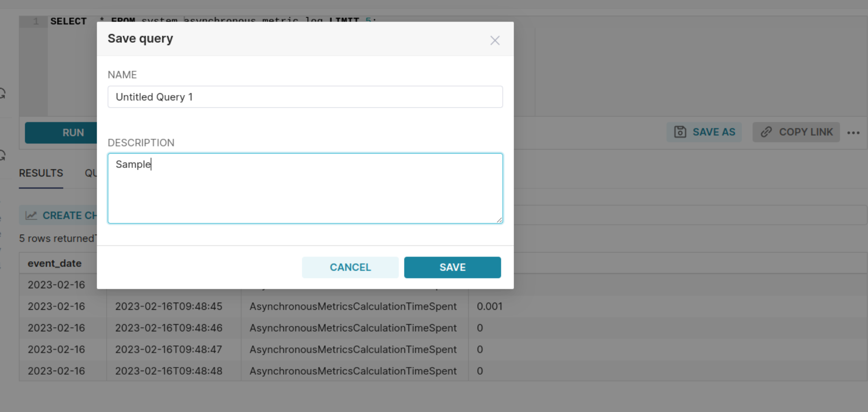The height and width of the screenshot is (412, 868).
Task: Click the Copy Link chain icon
Action: [x=766, y=131]
